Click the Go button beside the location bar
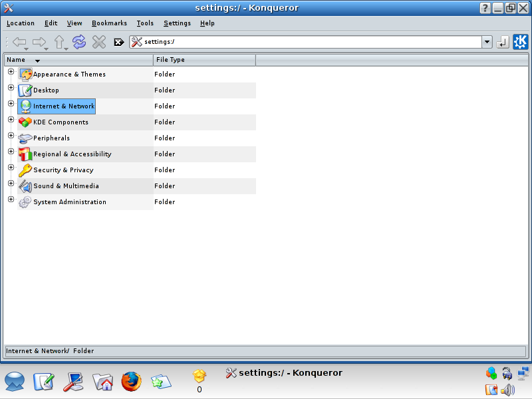 click(502, 43)
